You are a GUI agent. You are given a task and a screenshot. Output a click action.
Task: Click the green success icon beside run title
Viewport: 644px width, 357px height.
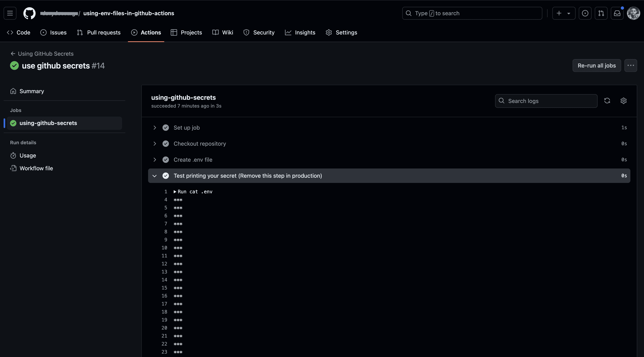pos(14,66)
